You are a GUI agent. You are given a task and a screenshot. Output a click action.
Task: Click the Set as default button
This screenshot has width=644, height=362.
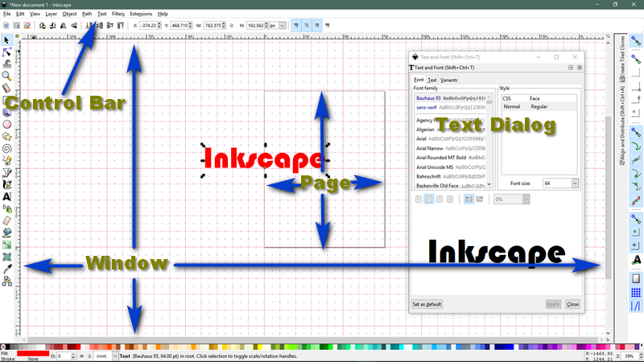click(x=427, y=304)
